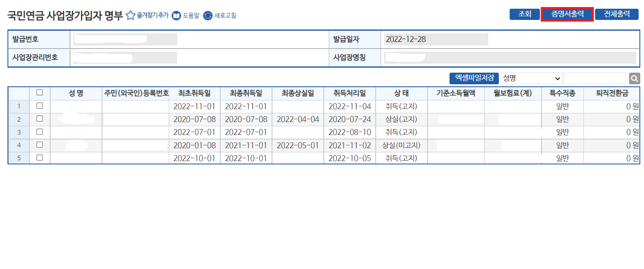This screenshot has height=269, width=644.
Task: Click the 최초취득일 column header
Action: pyautogui.click(x=194, y=93)
